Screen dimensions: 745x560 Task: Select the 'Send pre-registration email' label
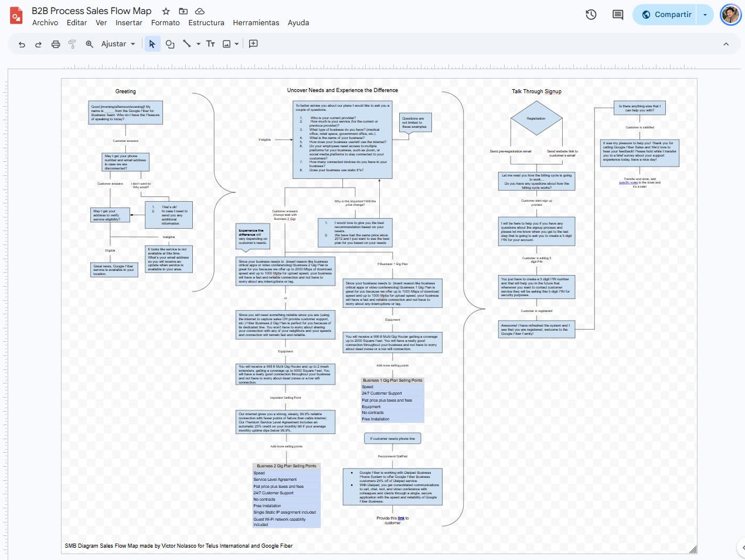pos(511,151)
